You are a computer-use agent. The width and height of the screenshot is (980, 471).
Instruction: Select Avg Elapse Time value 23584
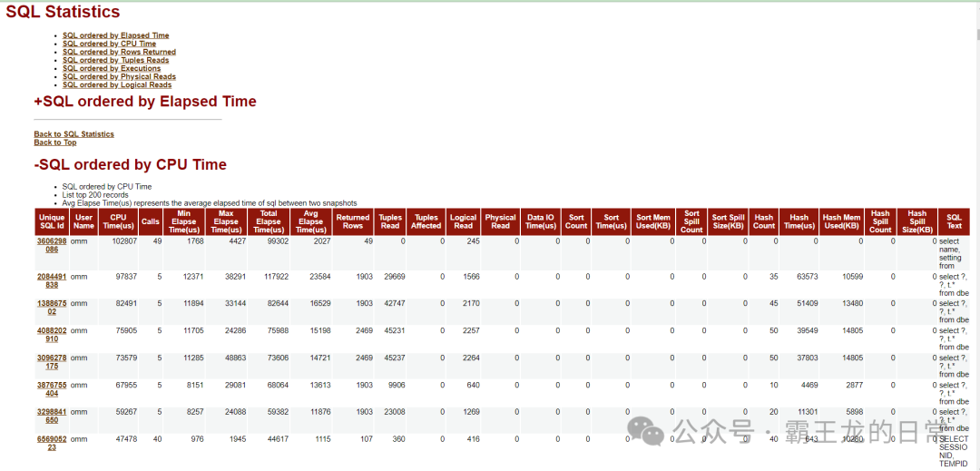coord(320,277)
